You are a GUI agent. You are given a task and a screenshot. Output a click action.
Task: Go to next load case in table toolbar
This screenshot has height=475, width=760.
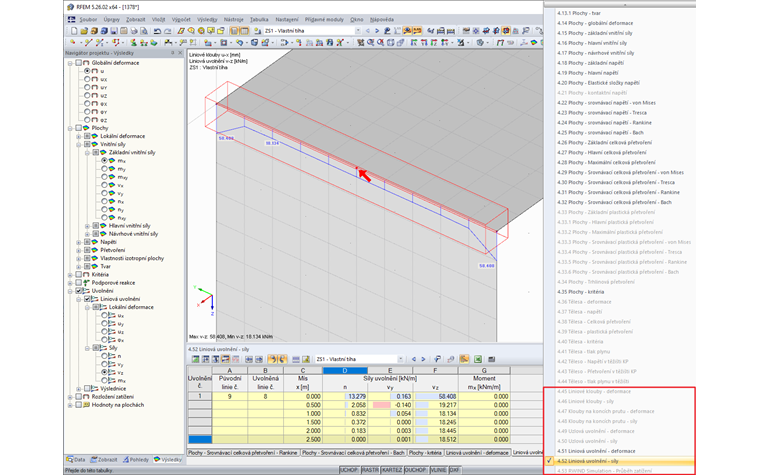click(425, 358)
